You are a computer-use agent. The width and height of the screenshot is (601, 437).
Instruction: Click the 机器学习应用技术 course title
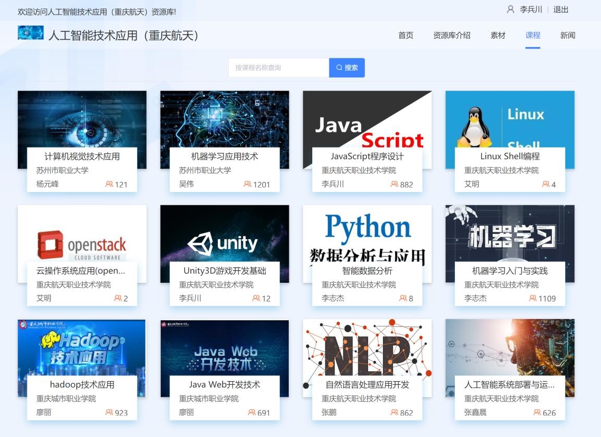(225, 156)
